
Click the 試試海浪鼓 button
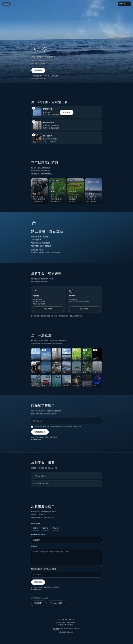coord(84,309)
